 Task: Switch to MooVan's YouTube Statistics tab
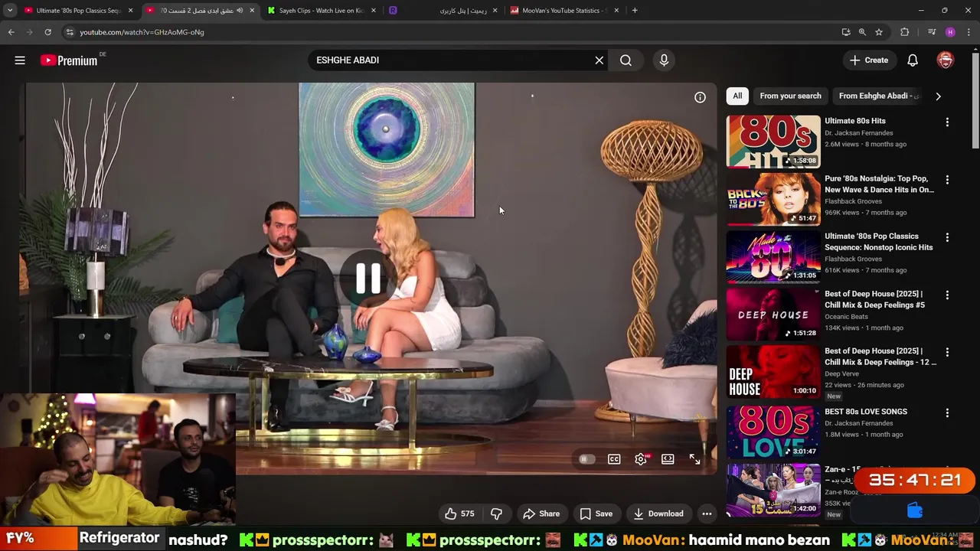[563, 11]
